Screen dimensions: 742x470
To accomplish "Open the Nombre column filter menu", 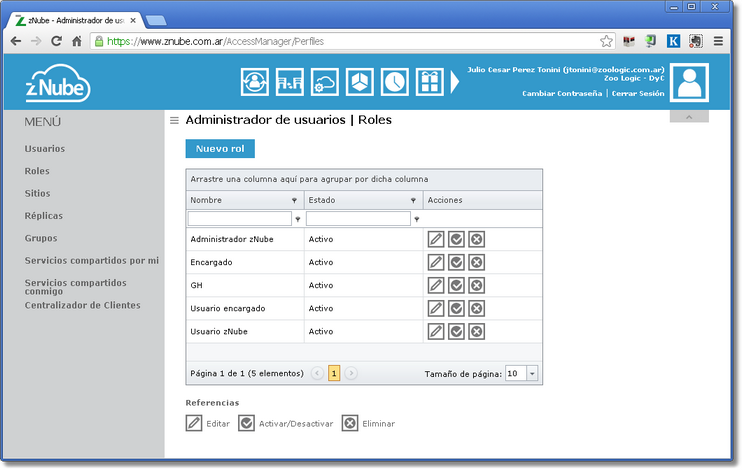I will pos(294,200).
